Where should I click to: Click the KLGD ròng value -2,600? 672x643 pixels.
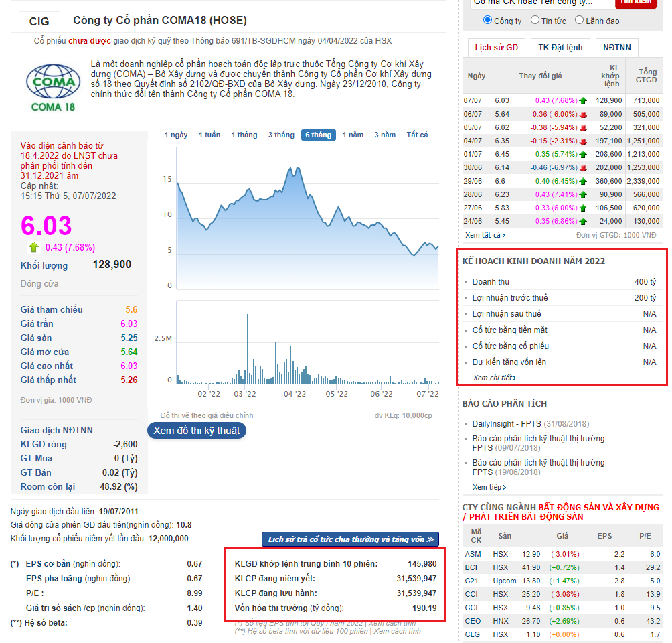click(x=126, y=444)
